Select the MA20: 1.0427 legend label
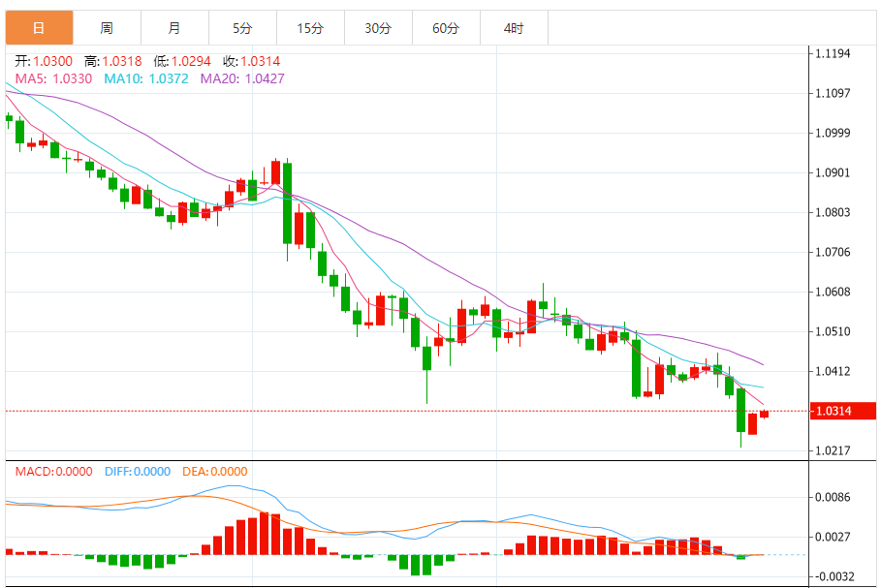Screen dimensions: 881x588 [x=242, y=78]
